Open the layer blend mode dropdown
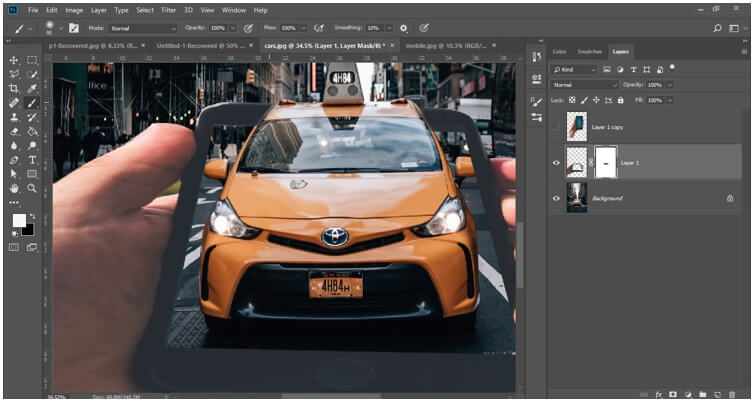Viewport: 756px width, 403px height. (586, 85)
